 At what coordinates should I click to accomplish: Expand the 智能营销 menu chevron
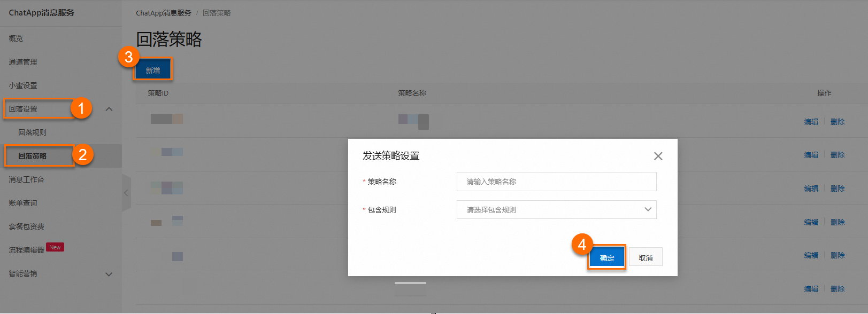pos(109,274)
